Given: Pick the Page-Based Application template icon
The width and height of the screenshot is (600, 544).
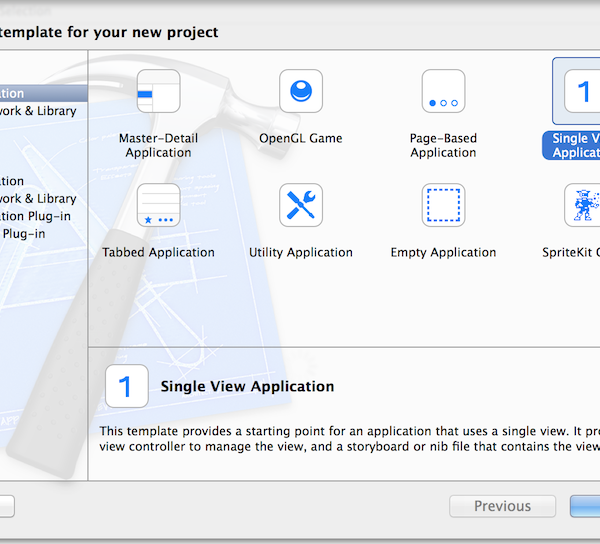Looking at the screenshot, I should (x=443, y=91).
